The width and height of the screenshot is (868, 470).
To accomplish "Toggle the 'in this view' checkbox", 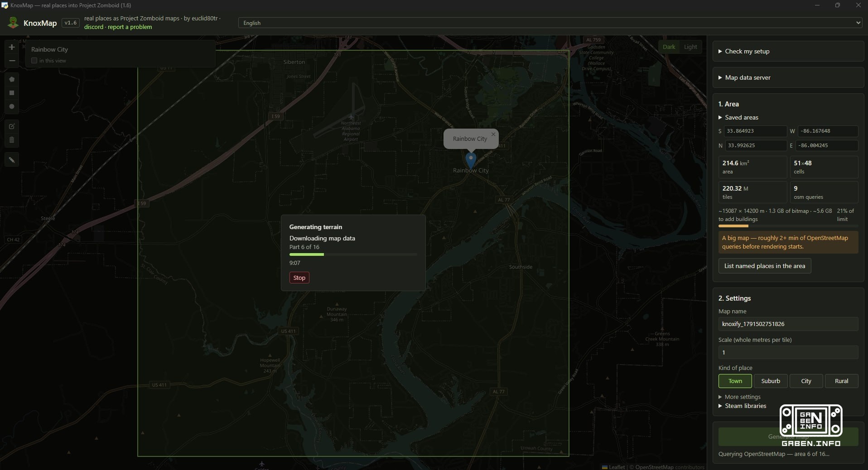I will pyautogui.click(x=34, y=61).
